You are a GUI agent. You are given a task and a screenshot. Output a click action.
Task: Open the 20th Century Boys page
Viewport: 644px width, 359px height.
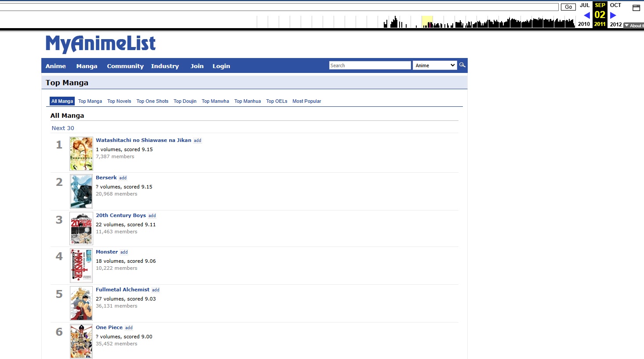(121, 215)
